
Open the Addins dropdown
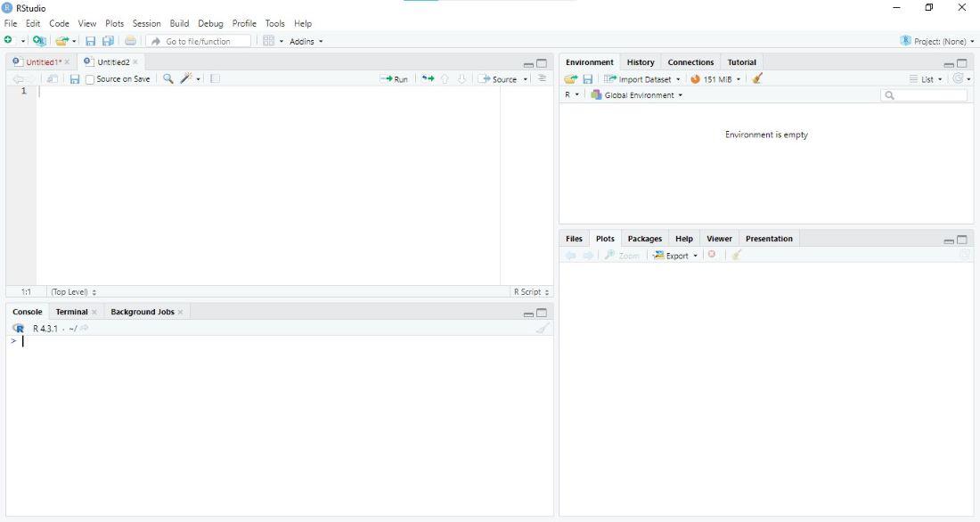coord(306,41)
